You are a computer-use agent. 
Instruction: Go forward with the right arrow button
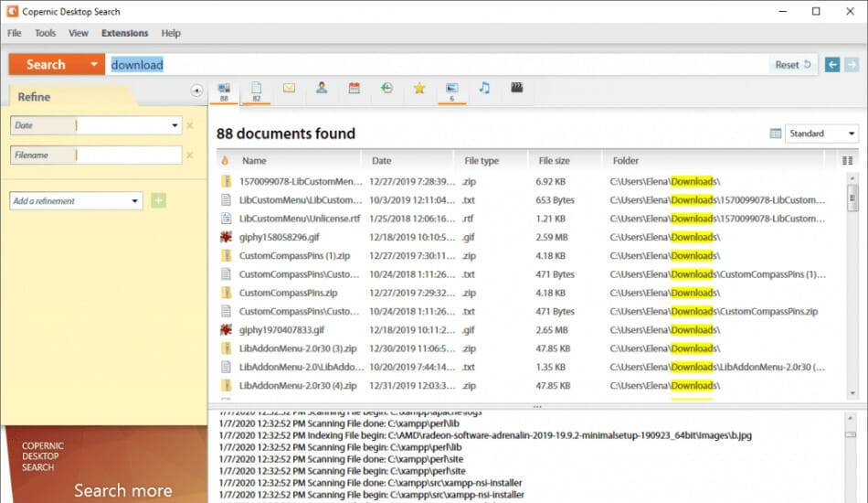(x=852, y=65)
